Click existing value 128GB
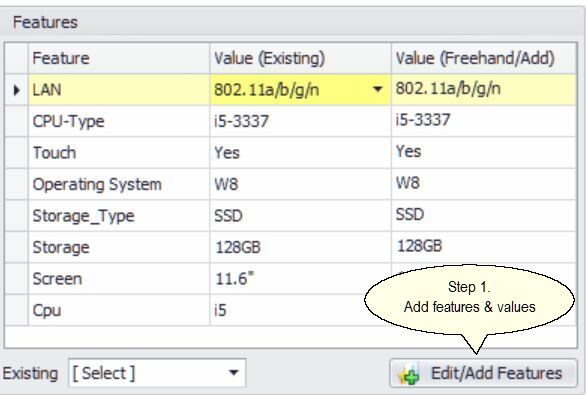 (300, 247)
